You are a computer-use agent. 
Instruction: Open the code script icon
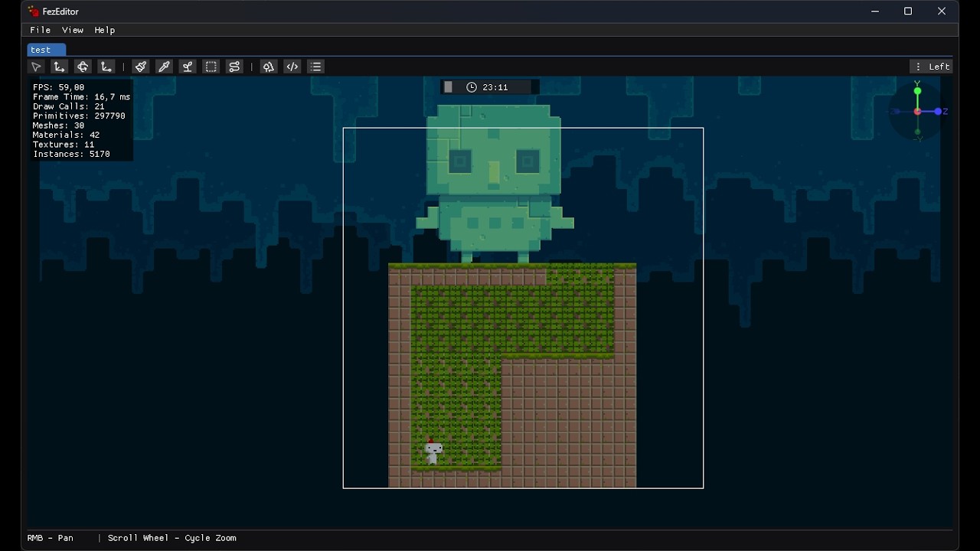pos(292,67)
